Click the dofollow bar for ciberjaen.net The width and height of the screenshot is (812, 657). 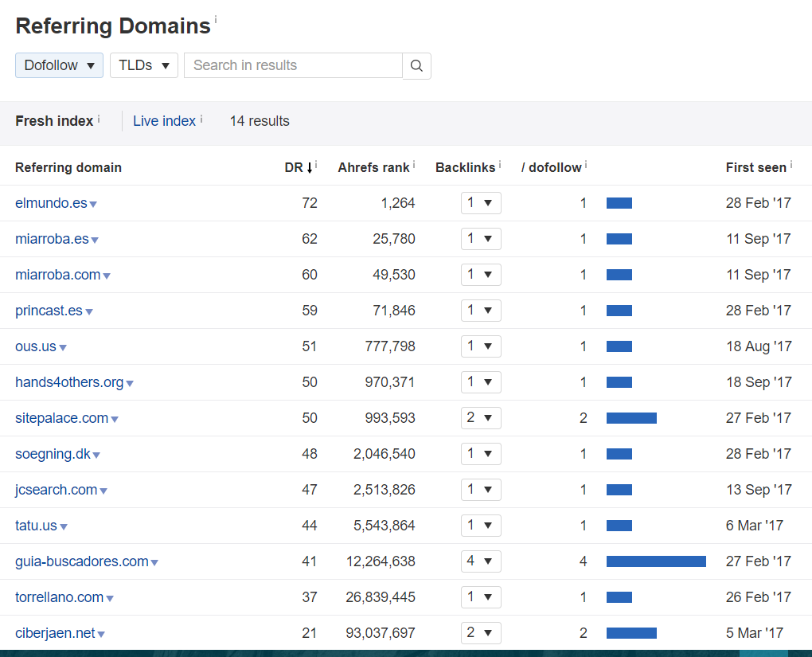(x=631, y=632)
